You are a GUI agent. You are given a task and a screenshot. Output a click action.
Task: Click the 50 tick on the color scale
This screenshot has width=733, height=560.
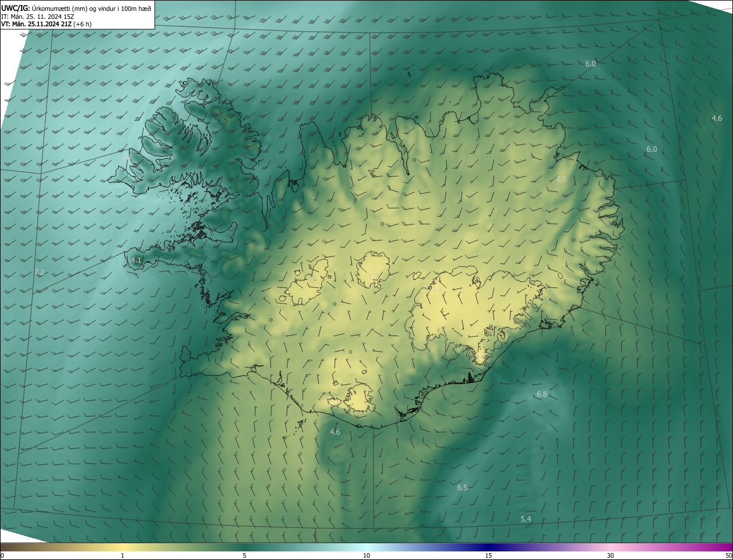(x=728, y=555)
